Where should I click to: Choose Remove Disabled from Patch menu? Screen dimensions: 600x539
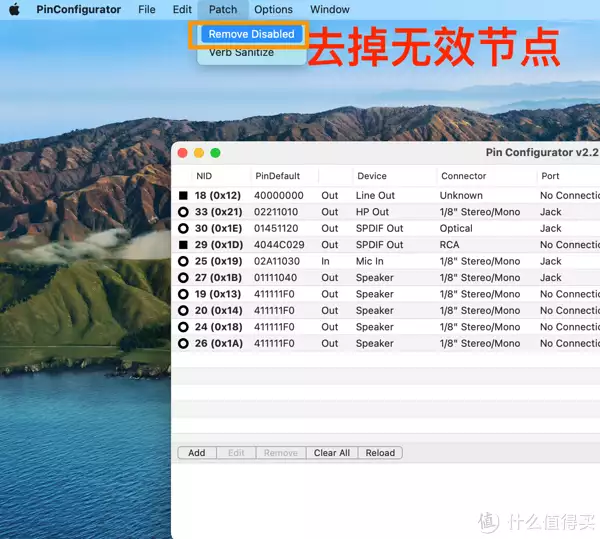(252, 34)
